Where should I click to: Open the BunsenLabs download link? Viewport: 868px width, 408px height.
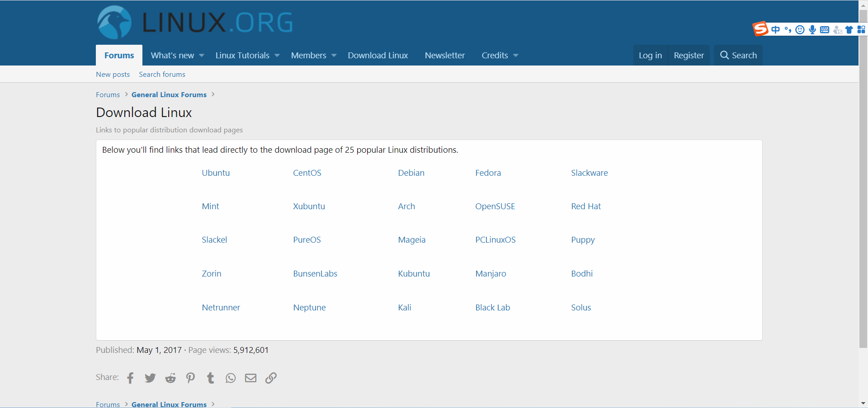click(x=315, y=273)
